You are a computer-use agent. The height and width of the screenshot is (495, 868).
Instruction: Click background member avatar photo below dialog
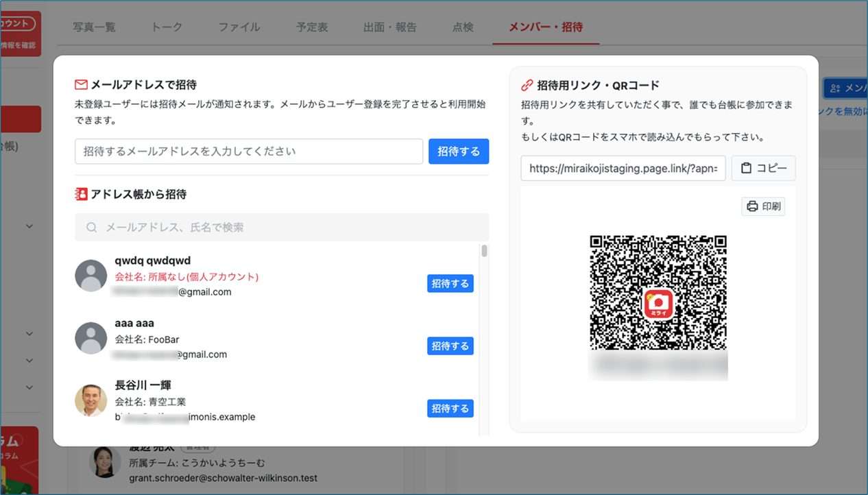tap(105, 461)
